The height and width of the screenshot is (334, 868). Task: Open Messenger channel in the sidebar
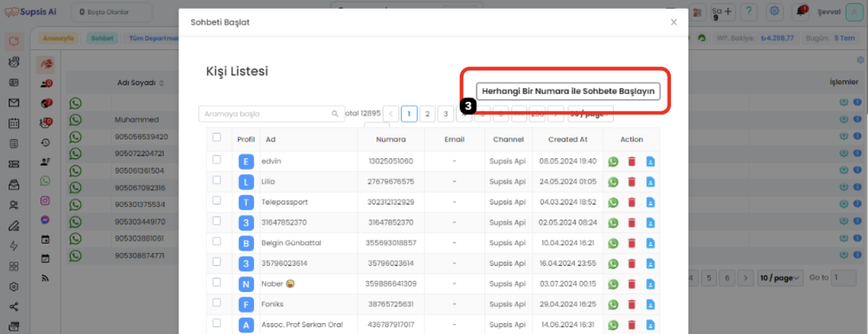click(45, 220)
